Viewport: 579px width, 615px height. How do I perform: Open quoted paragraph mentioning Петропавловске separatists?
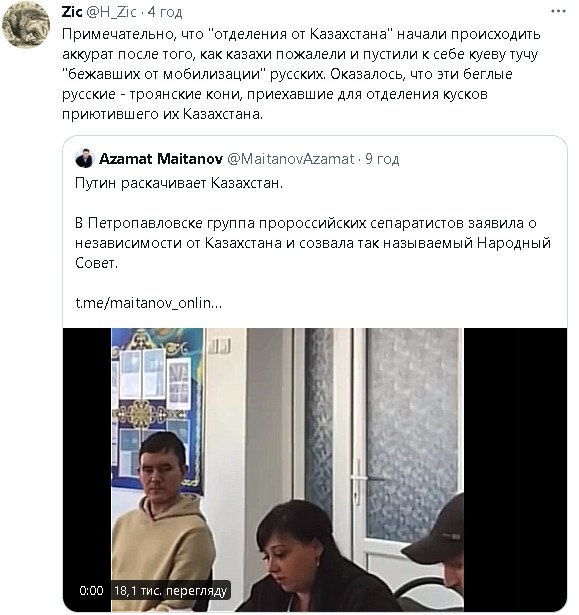[x=313, y=243]
